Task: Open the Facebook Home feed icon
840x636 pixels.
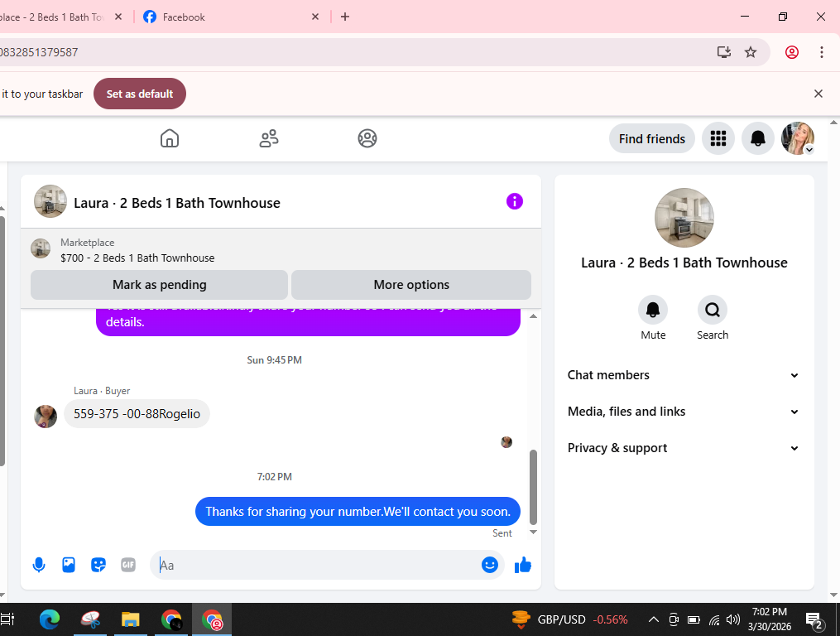Action: tap(170, 138)
